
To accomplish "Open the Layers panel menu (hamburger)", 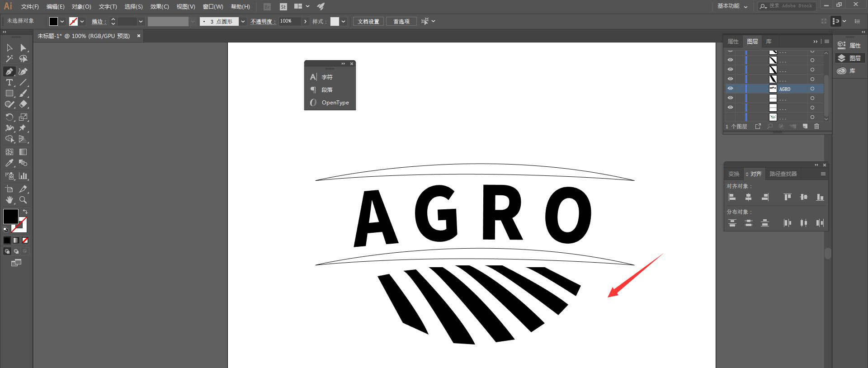I will (827, 42).
